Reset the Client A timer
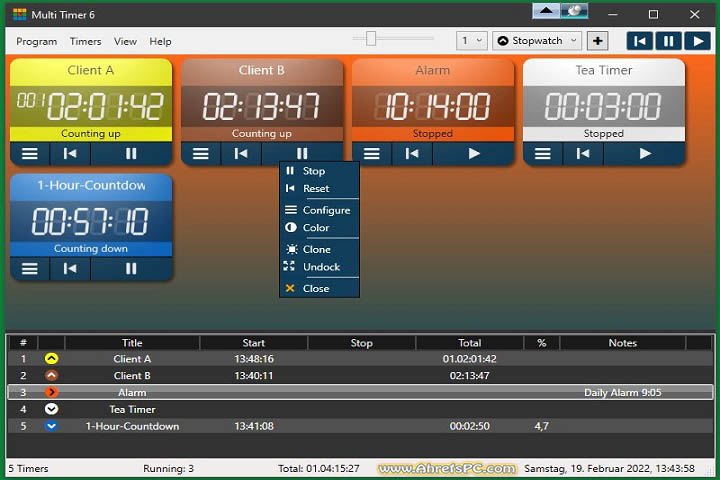Screen dimensions: 720x480 [x=70, y=153]
